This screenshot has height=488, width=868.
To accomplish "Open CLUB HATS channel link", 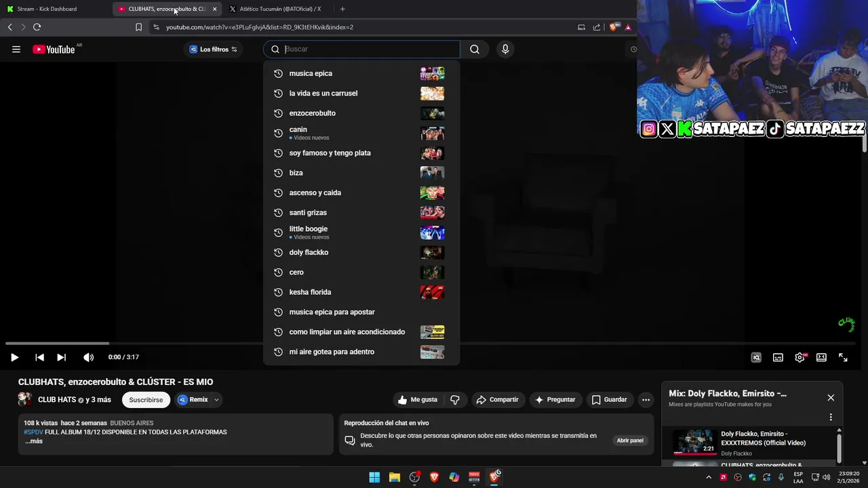I will 57,400.
